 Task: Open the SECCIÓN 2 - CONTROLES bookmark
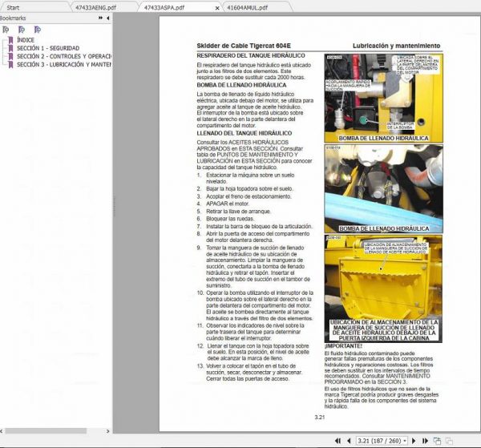coord(64,56)
